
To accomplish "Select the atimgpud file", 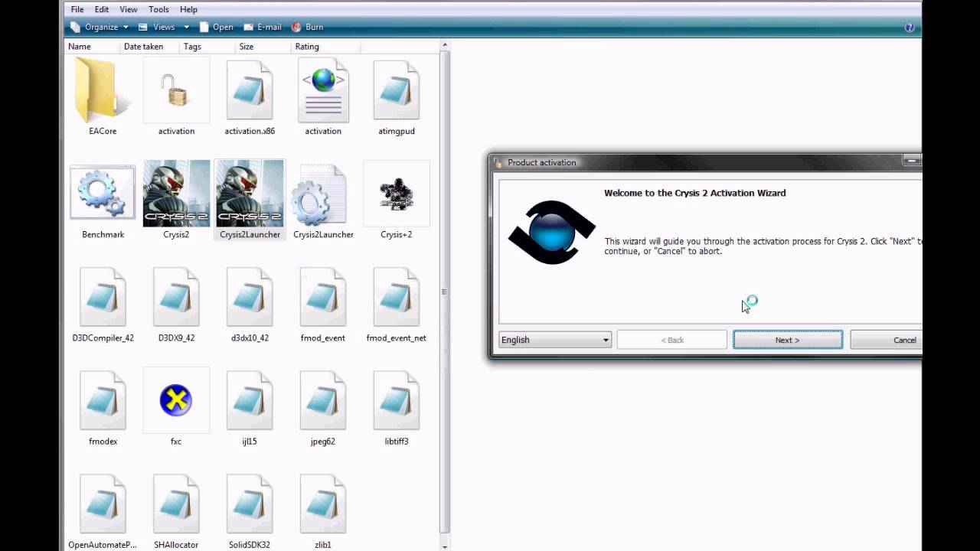I will pos(397,96).
